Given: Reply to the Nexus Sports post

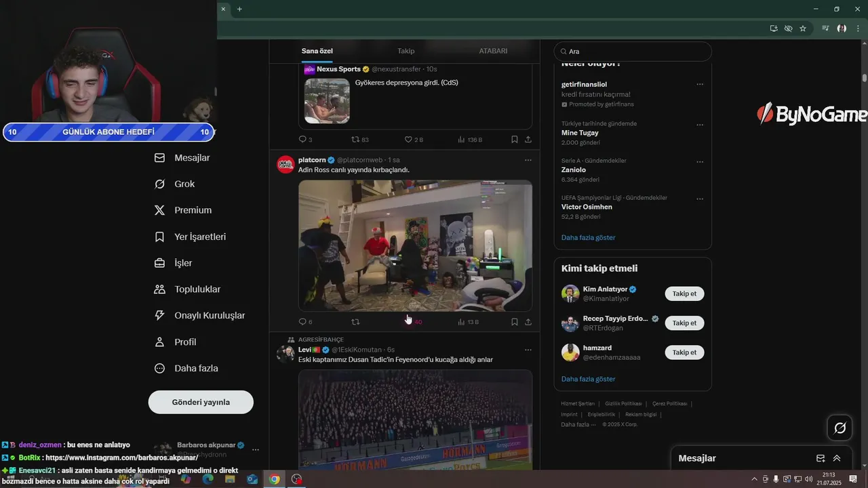Looking at the screenshot, I should [305, 140].
